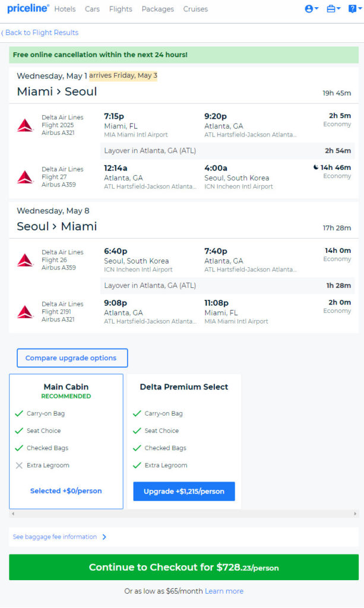This screenshot has width=364, height=608.
Task: Select the Main Cabin fare card
Action: pyautogui.click(x=66, y=441)
